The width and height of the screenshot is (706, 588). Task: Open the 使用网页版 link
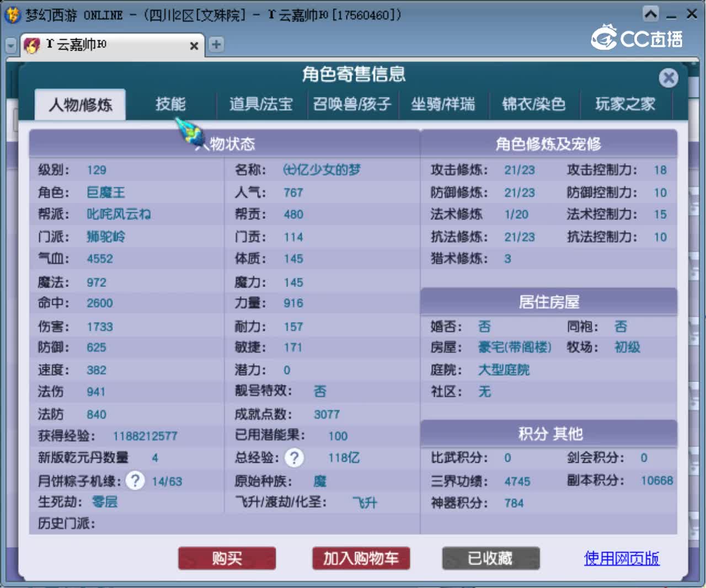tap(622, 558)
